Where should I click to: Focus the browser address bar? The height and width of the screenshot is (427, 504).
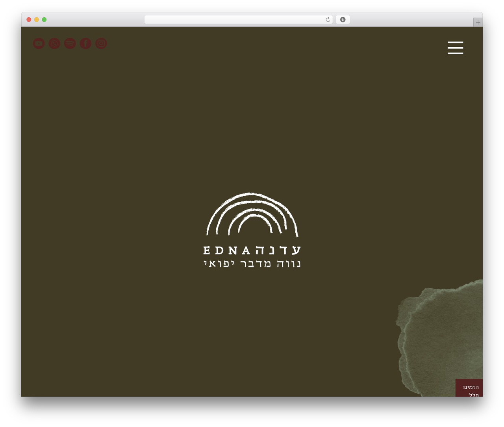tap(238, 20)
